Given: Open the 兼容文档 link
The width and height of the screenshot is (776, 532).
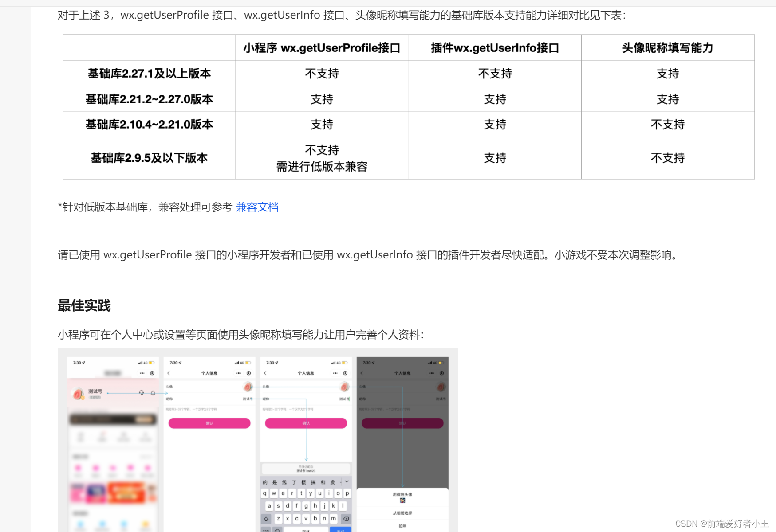Looking at the screenshot, I should (257, 207).
